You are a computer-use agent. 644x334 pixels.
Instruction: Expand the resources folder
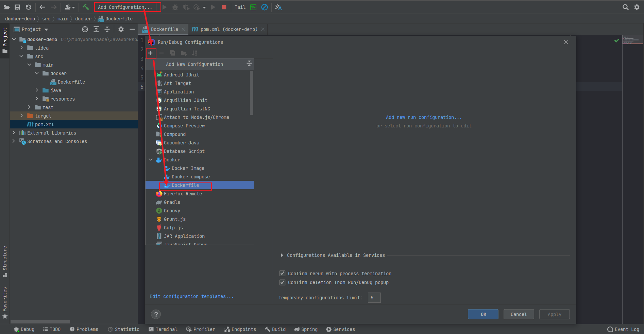pyautogui.click(x=37, y=99)
